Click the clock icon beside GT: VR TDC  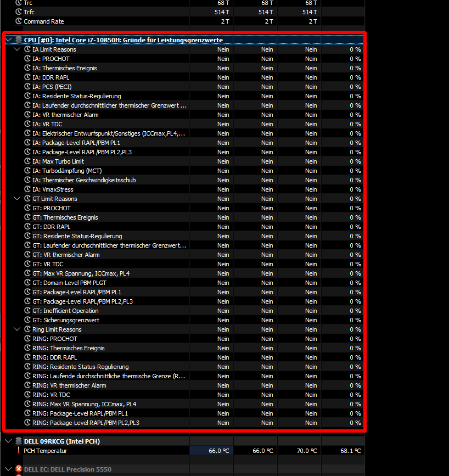[27, 264]
